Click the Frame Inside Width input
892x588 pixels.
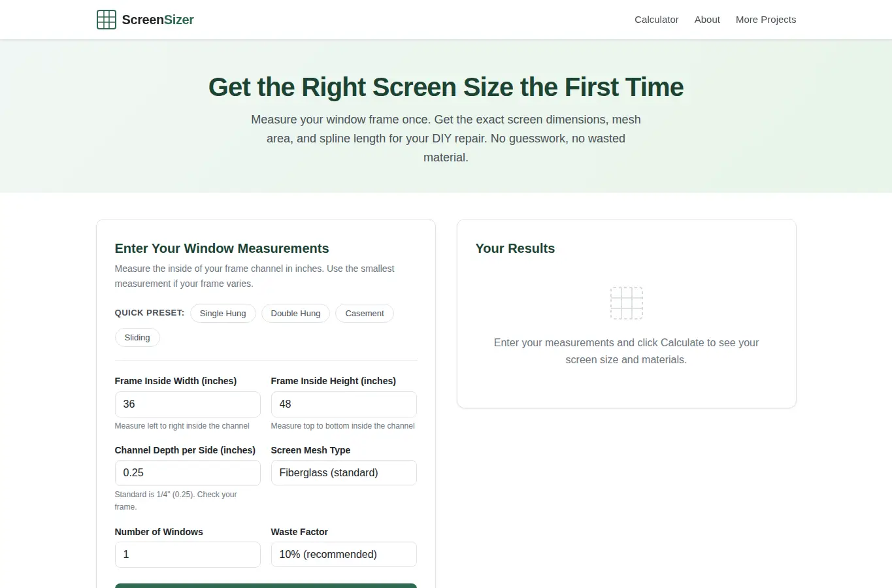click(188, 404)
